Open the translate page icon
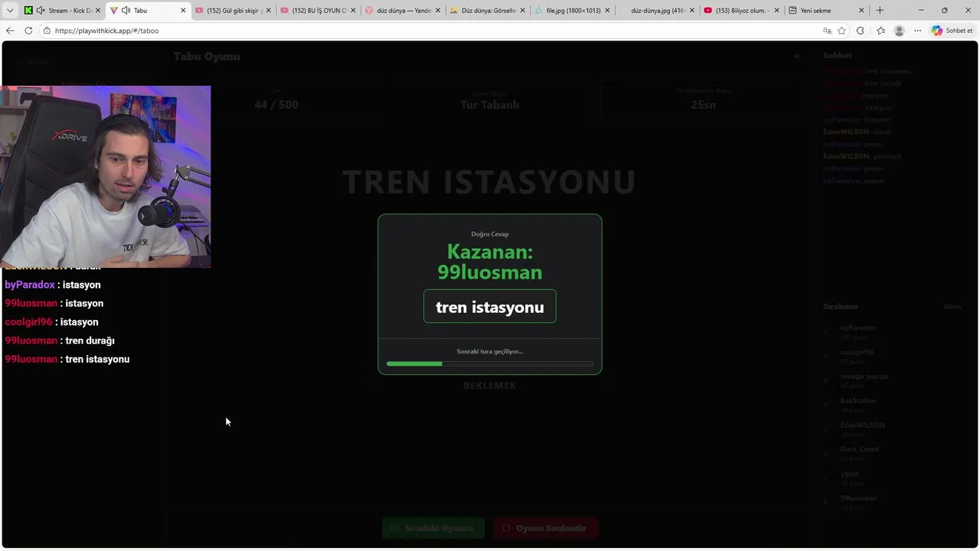The image size is (980, 551). (827, 31)
